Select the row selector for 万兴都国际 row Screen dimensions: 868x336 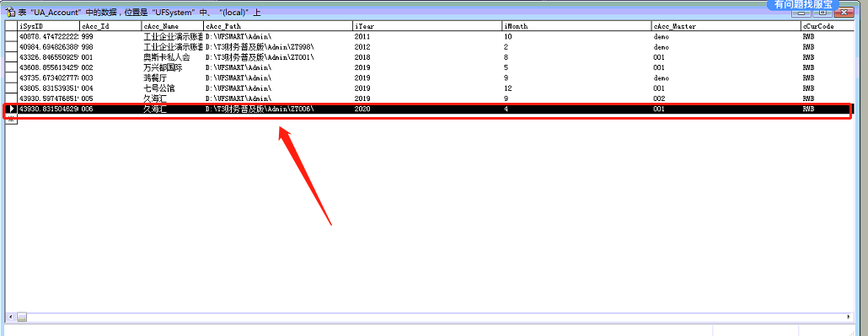click(12, 67)
